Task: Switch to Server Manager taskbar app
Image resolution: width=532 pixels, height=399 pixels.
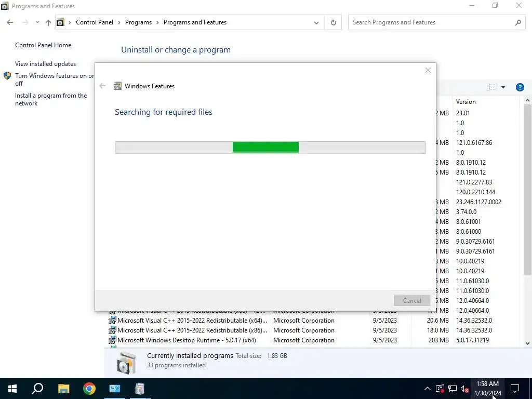Action: point(115,389)
